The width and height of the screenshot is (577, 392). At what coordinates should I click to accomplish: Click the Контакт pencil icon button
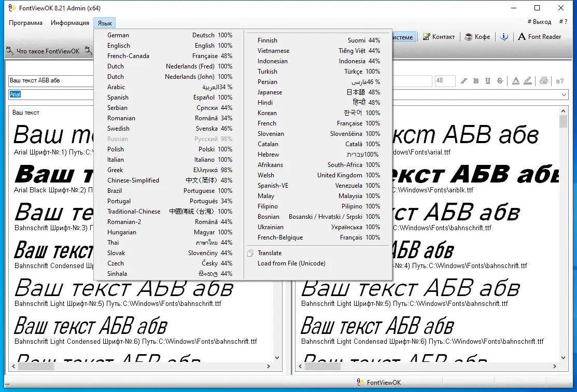pos(439,37)
